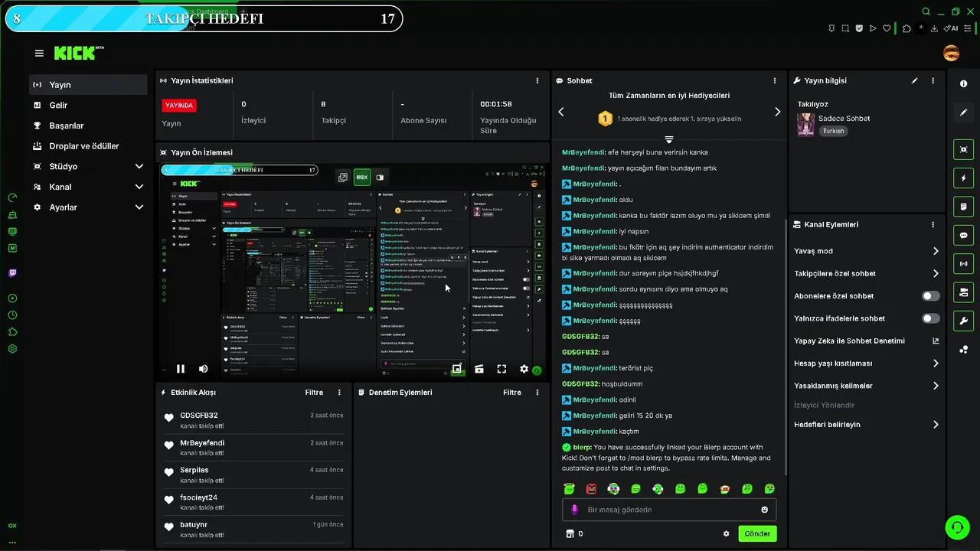Click the Bir mesaj gönderin input field
This screenshot has width=980, height=551.
pos(669,510)
